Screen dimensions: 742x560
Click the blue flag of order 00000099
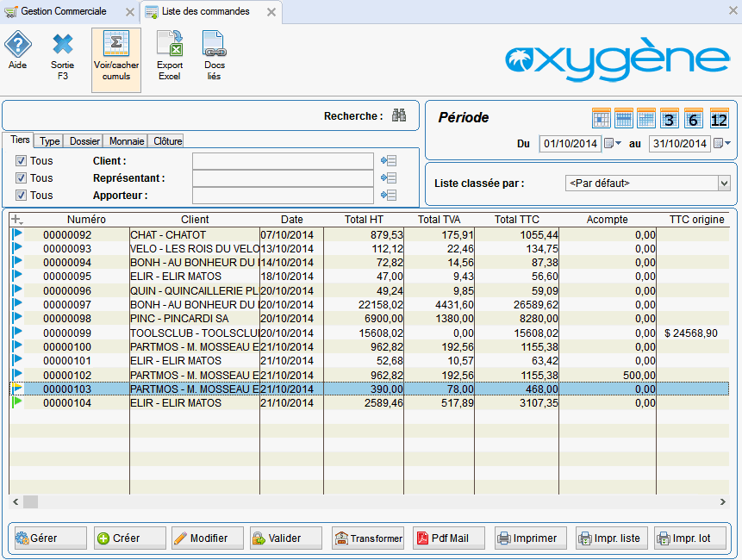click(17, 332)
